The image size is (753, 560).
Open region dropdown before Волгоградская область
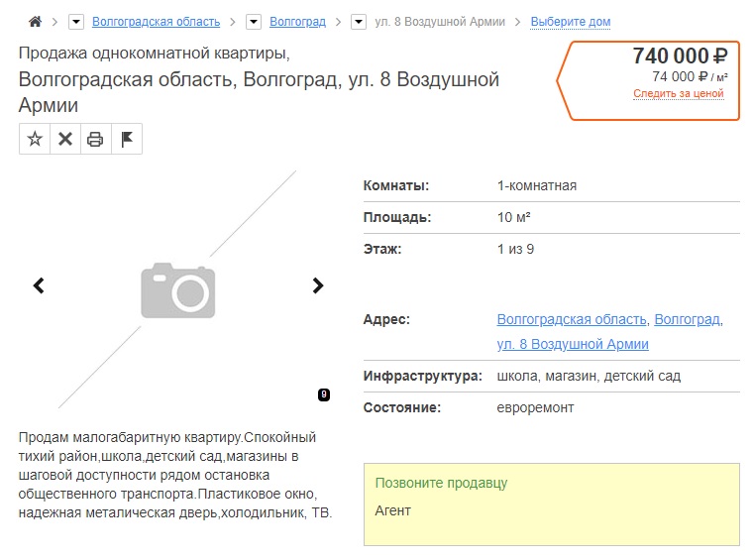tap(76, 22)
